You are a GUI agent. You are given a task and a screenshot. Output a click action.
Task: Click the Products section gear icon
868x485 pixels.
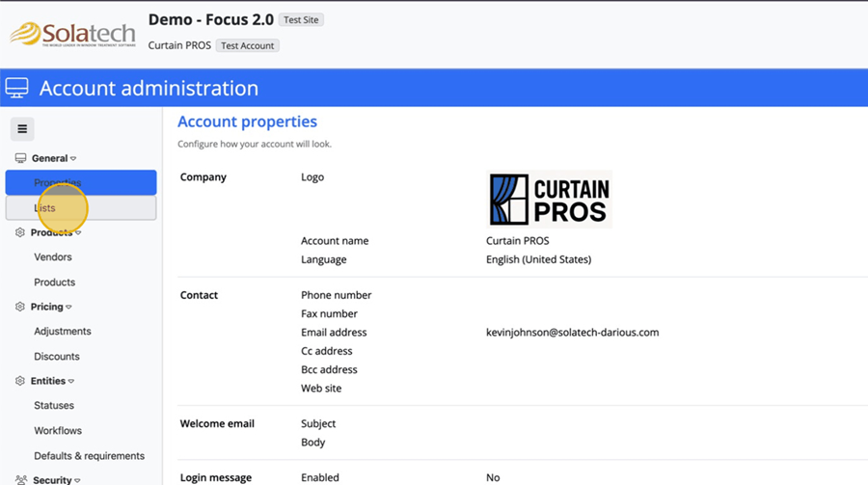pyautogui.click(x=20, y=232)
